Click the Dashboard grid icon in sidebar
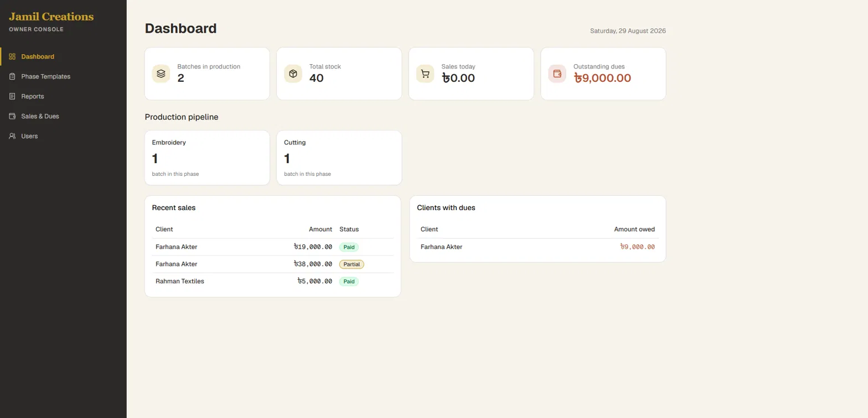 12,56
